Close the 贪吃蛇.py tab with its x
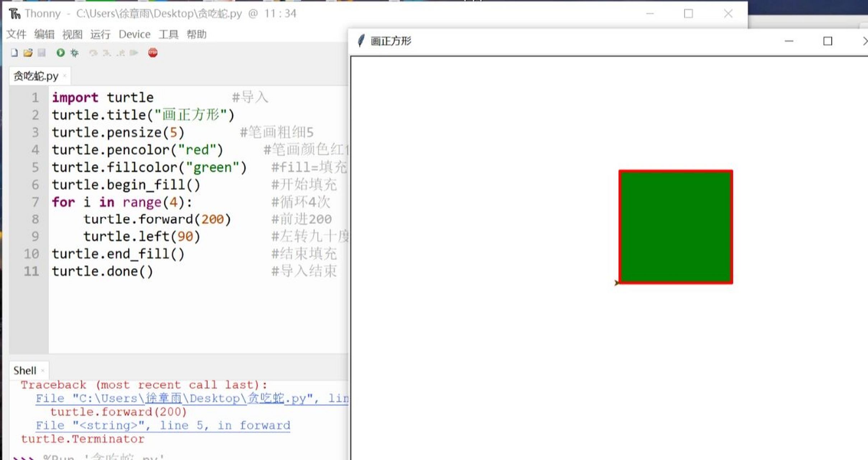This screenshot has height=460, width=868. coord(64,76)
